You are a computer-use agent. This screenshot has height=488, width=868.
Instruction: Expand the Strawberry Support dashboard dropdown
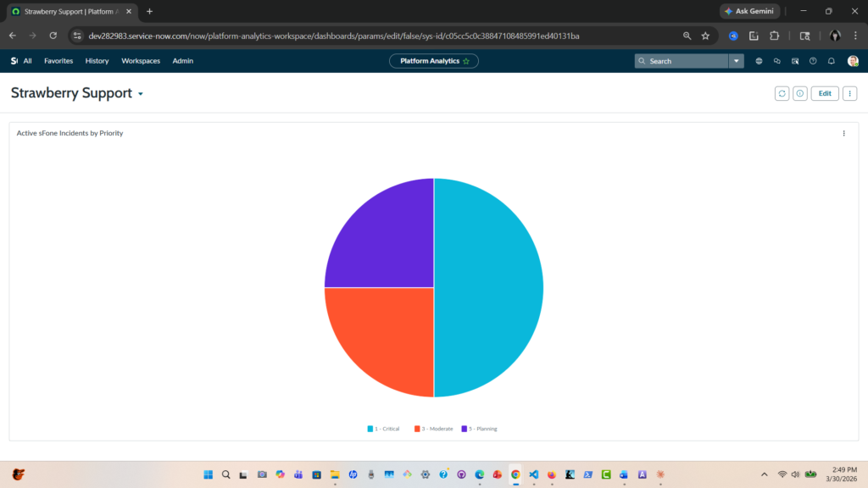pyautogui.click(x=141, y=94)
